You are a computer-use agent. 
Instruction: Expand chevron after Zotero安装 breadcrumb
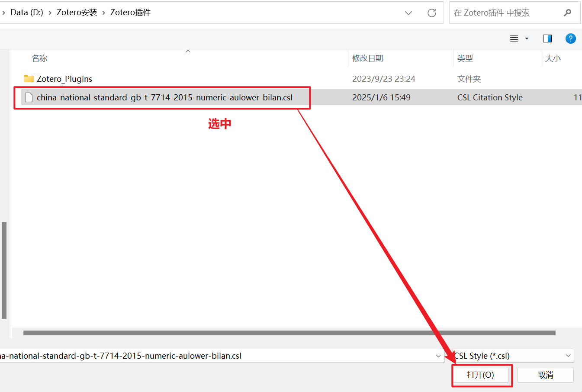tap(104, 13)
